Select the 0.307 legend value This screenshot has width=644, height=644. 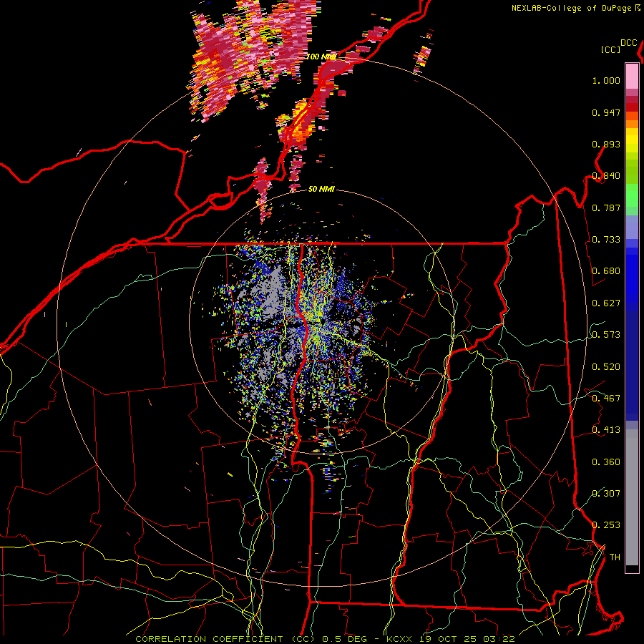click(606, 493)
